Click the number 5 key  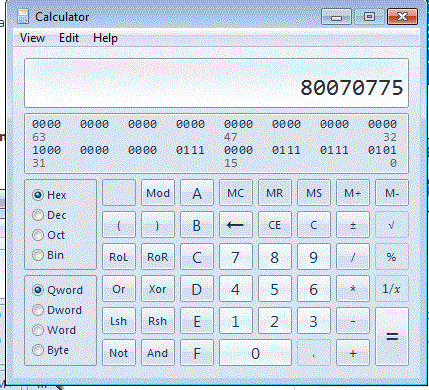(275, 289)
